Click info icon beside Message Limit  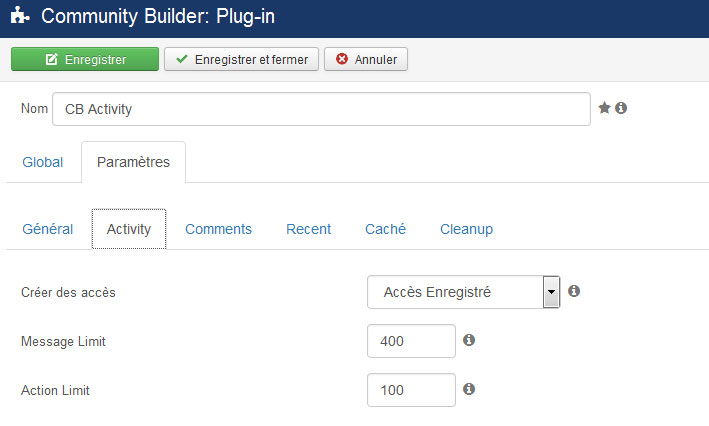tap(469, 340)
